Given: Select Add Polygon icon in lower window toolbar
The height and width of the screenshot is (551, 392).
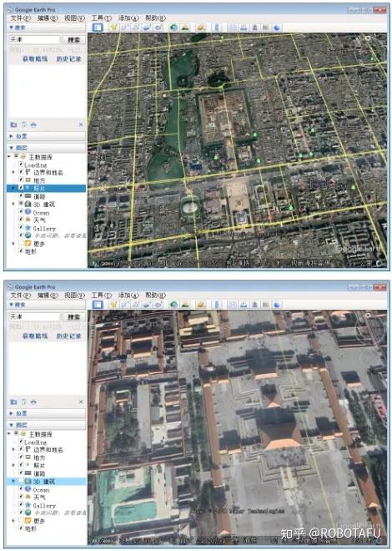Looking at the screenshot, I should [125, 305].
